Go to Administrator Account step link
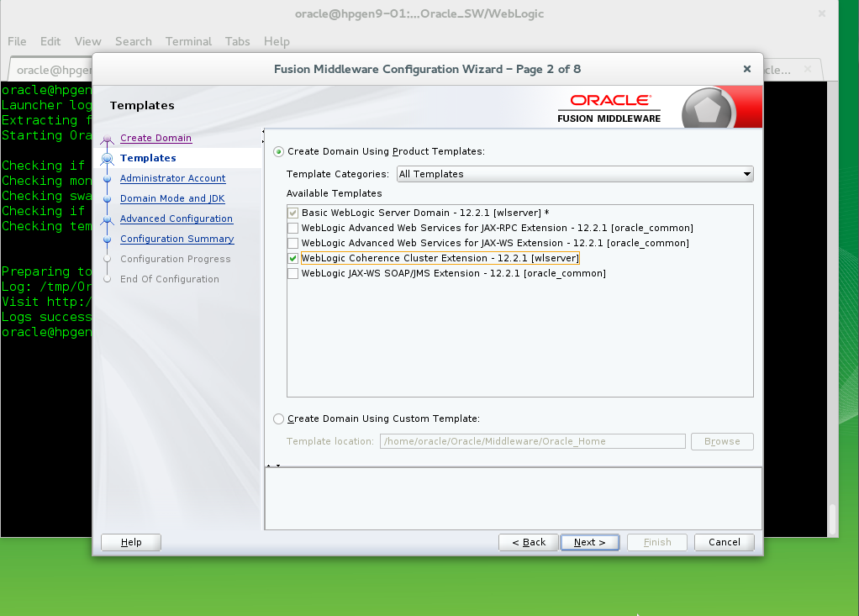The width and height of the screenshot is (859, 616). point(172,178)
